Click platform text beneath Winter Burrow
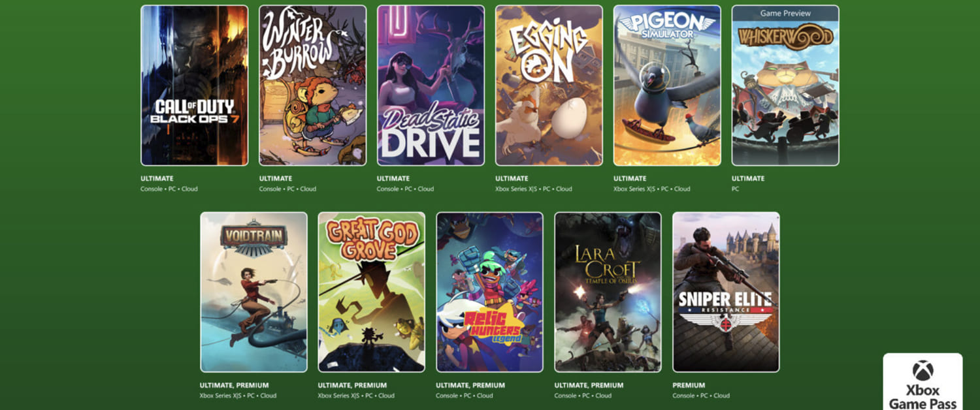980x410 pixels. (x=287, y=189)
